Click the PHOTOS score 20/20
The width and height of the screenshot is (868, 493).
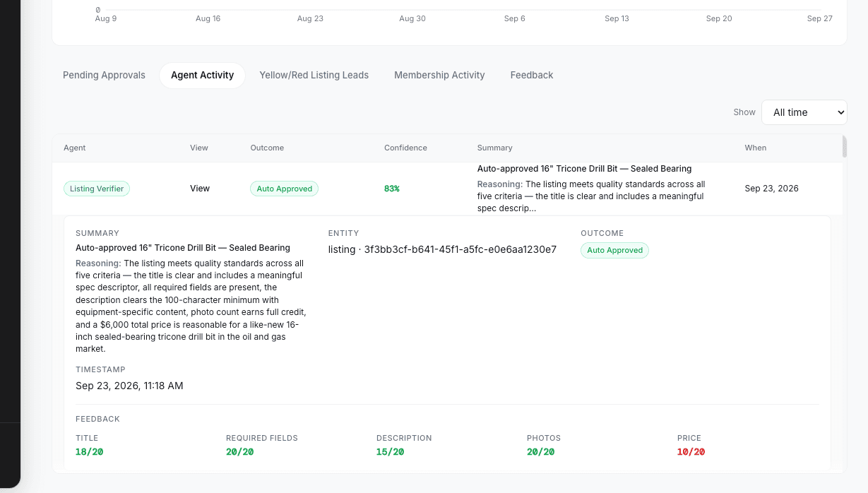tap(540, 452)
